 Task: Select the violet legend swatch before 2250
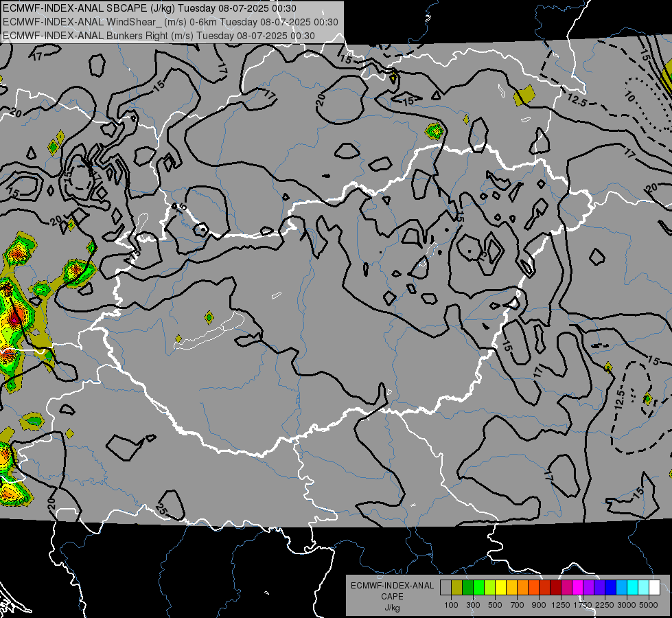pyautogui.click(x=599, y=588)
